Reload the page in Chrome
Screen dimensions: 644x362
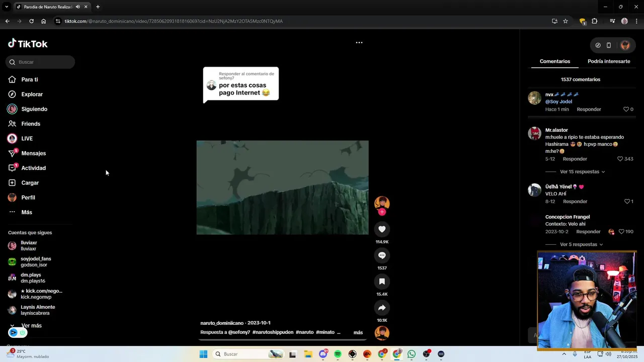(x=31, y=21)
